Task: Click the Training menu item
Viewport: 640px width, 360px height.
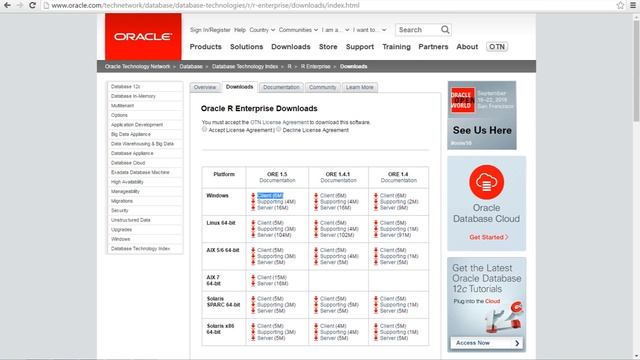Action: pyautogui.click(x=396, y=47)
